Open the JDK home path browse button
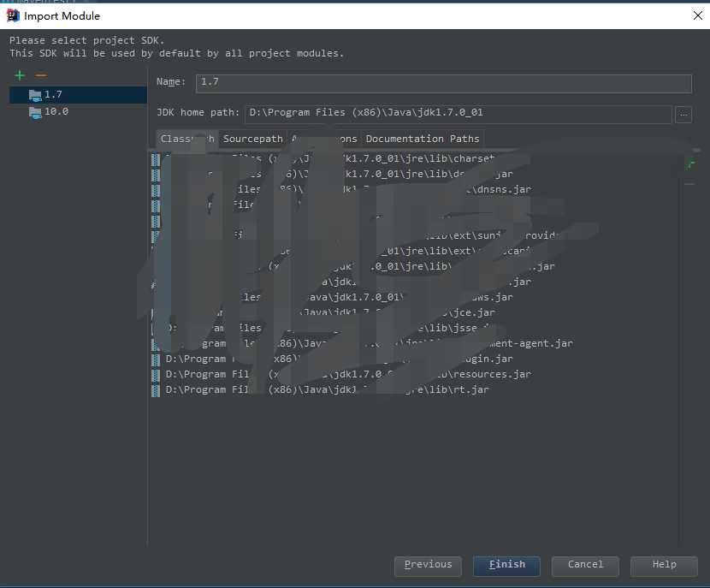This screenshot has width=710, height=588. [x=683, y=115]
